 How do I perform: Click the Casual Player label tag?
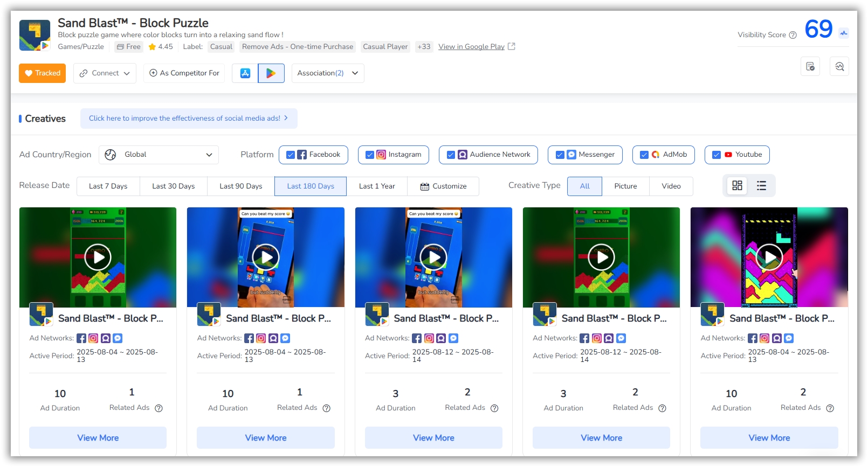click(x=385, y=47)
